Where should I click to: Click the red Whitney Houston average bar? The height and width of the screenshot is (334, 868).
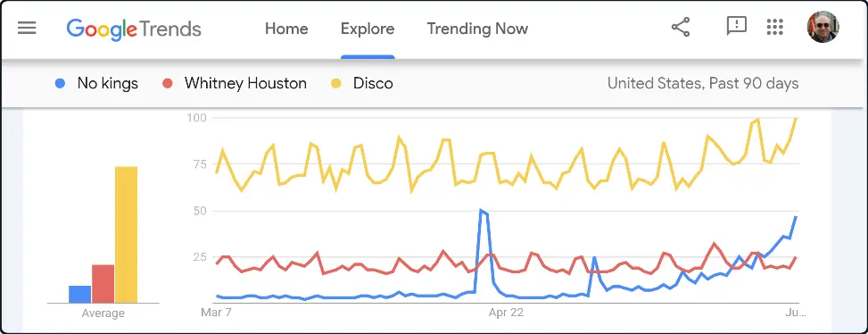coord(103,284)
